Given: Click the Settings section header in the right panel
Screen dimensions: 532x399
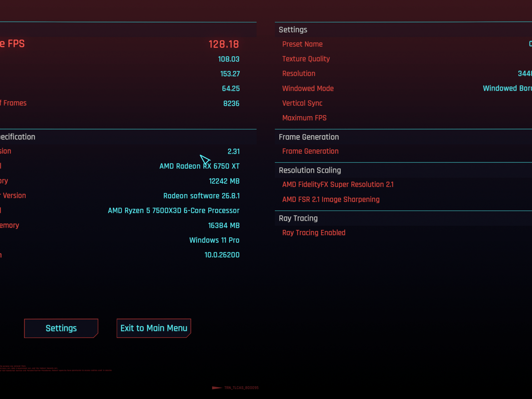Looking at the screenshot, I should pyautogui.click(x=293, y=30).
